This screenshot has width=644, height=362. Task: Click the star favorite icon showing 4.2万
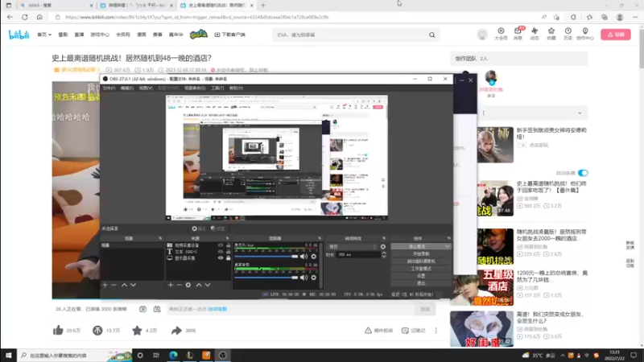pos(137,330)
